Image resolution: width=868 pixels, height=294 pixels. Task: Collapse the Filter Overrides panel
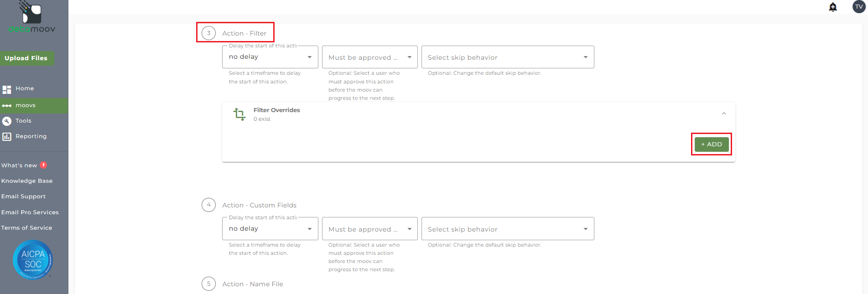pos(724,113)
